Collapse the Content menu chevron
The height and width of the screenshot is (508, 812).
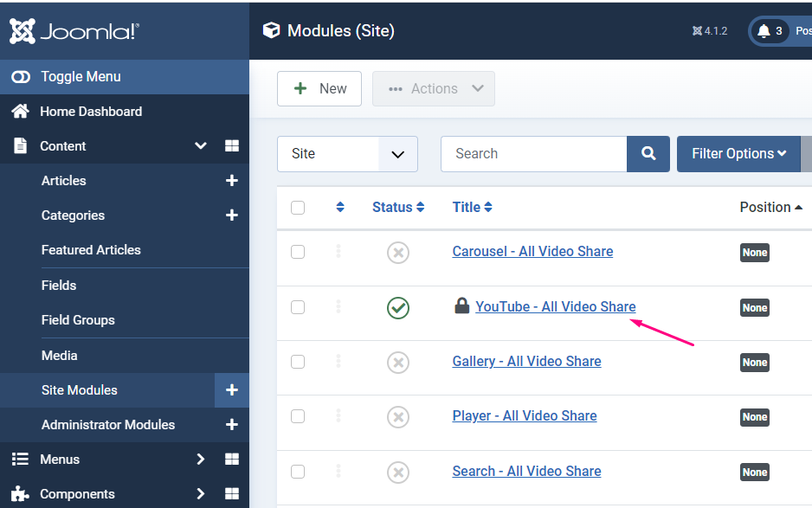(x=201, y=146)
